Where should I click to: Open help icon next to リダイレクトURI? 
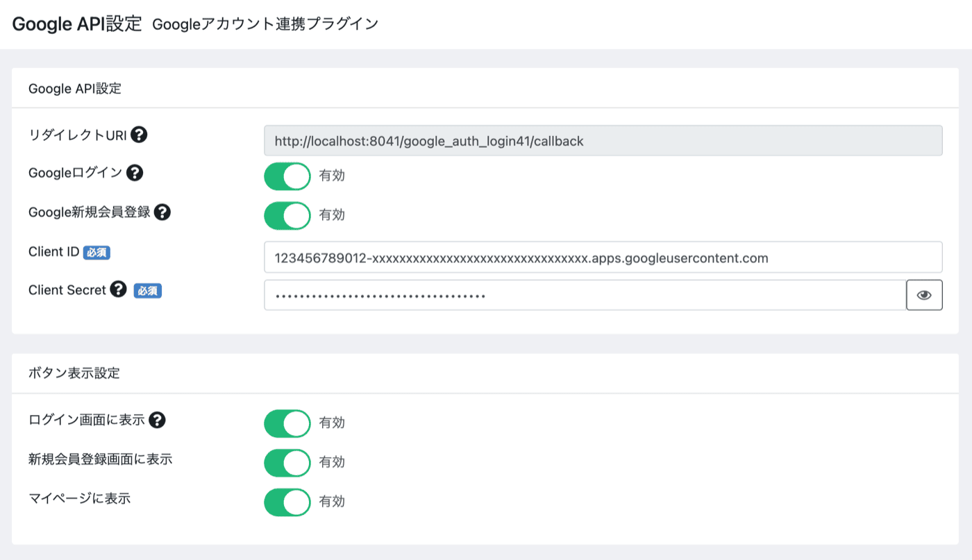(139, 135)
